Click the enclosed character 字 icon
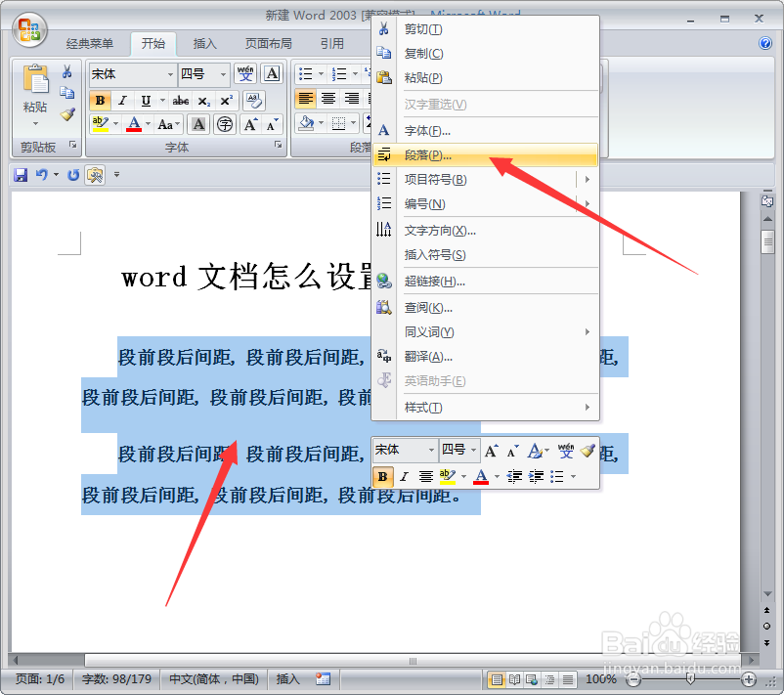The width and height of the screenshot is (784, 695). [225, 124]
